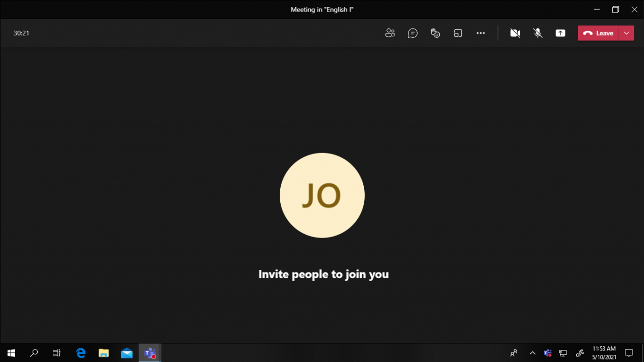
Task: Open taskbar search magnifier
Action: click(x=34, y=353)
